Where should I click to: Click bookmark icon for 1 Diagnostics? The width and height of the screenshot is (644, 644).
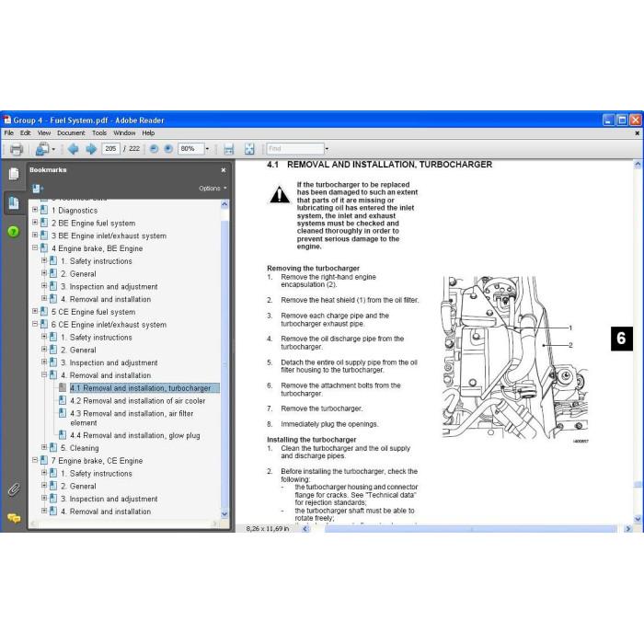(x=44, y=211)
